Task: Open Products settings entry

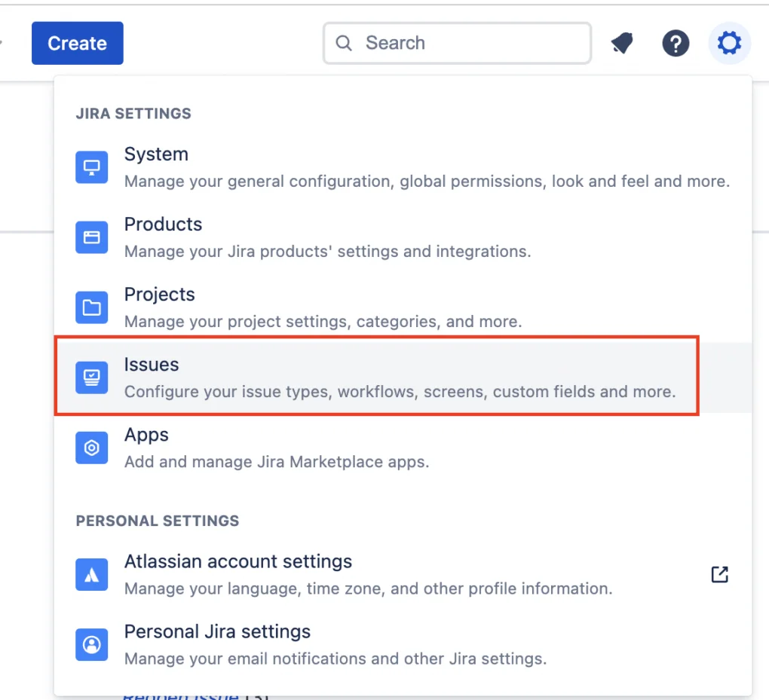Action: point(403,237)
